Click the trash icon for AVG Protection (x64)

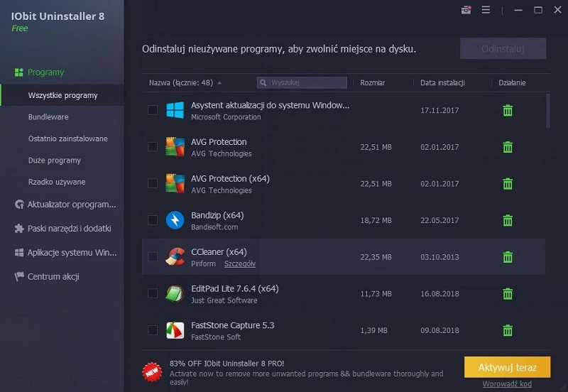pos(508,184)
